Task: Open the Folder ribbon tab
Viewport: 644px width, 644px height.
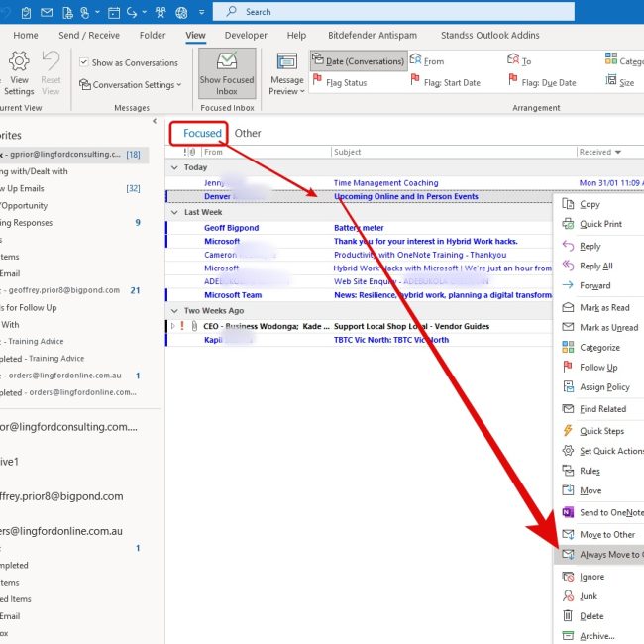Action: [x=153, y=36]
